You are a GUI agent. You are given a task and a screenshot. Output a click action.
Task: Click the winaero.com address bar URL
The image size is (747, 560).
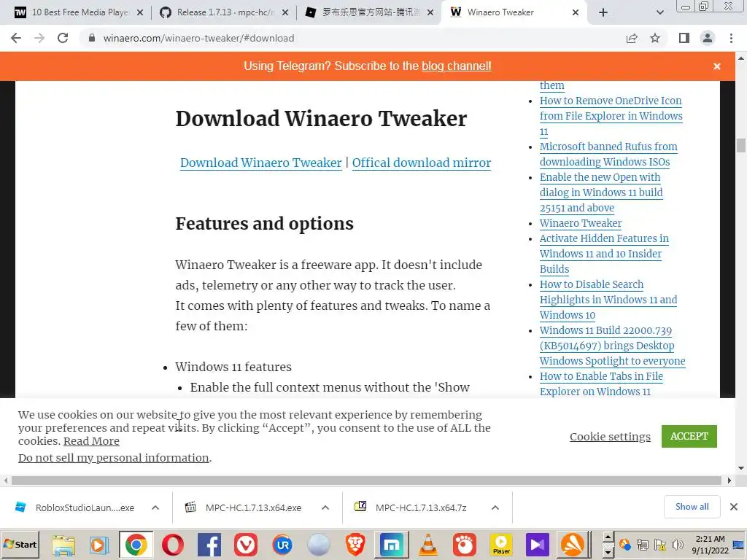tap(198, 38)
